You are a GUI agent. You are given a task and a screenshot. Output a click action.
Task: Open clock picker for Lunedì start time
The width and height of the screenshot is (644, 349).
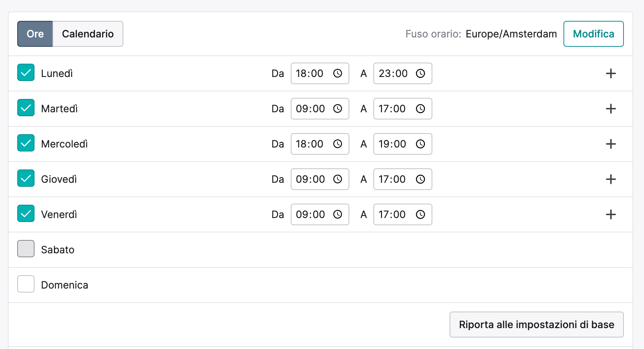coord(337,73)
